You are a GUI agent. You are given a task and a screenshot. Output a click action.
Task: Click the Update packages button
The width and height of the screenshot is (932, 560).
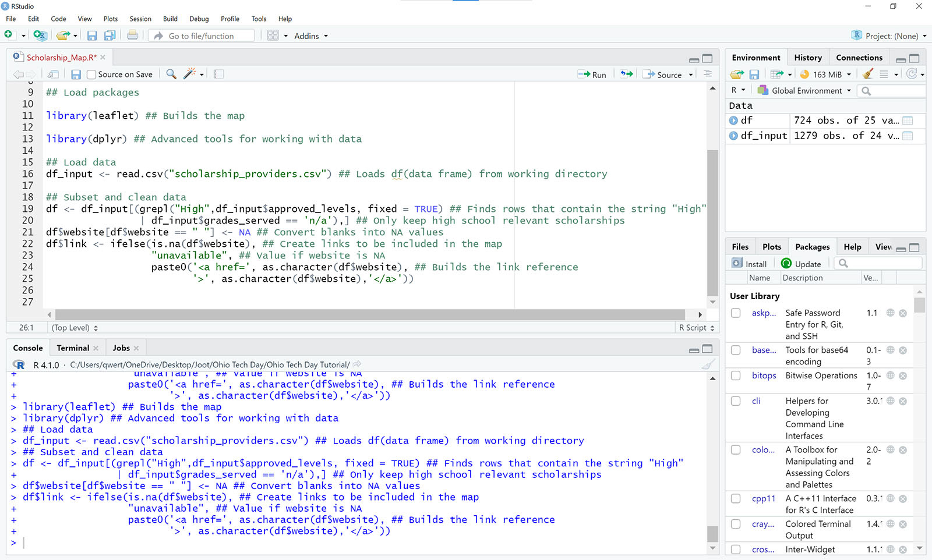(801, 264)
